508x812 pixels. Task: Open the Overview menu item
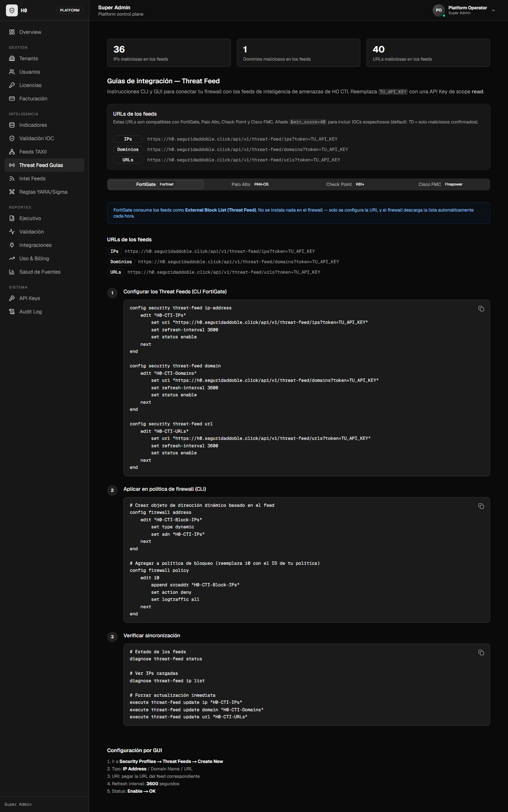(x=44, y=32)
